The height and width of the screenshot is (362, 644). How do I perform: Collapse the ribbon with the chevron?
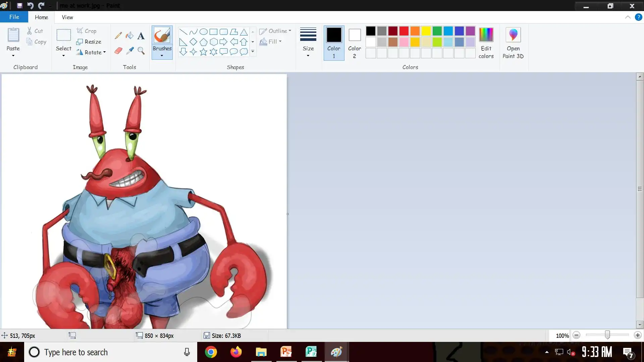pyautogui.click(x=628, y=17)
